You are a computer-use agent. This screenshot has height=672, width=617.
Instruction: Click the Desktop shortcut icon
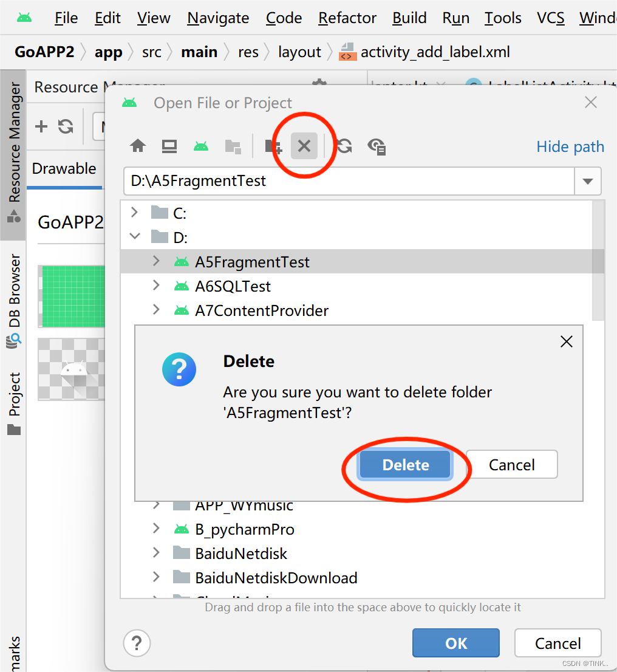[x=169, y=146]
